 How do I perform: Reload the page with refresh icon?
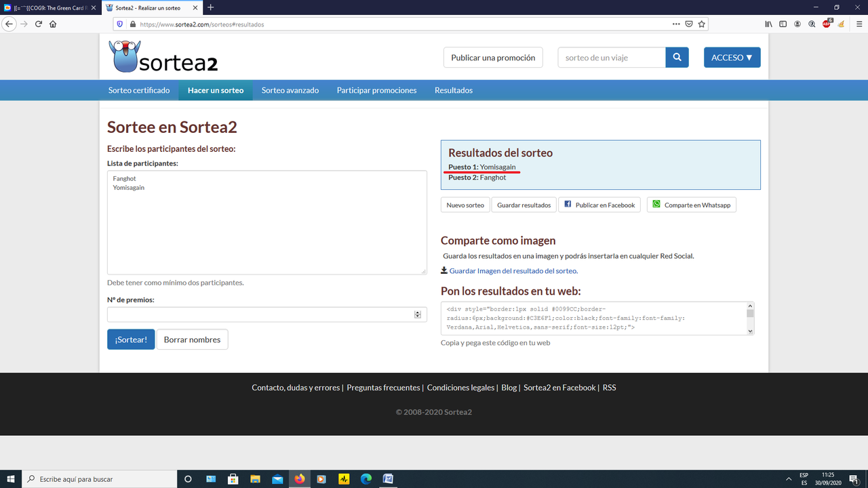tap(39, 24)
